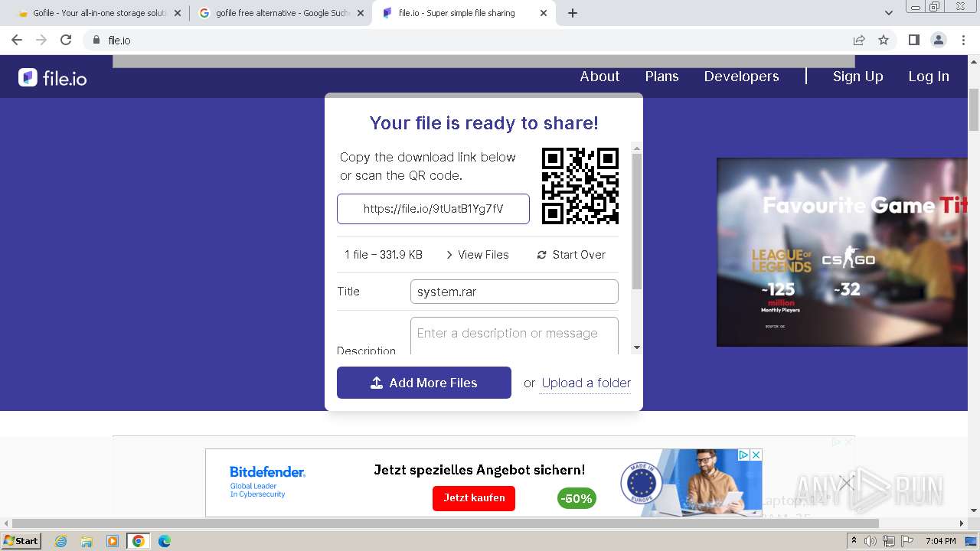Close the Google search tab
The width and height of the screenshot is (980, 551).
click(361, 13)
